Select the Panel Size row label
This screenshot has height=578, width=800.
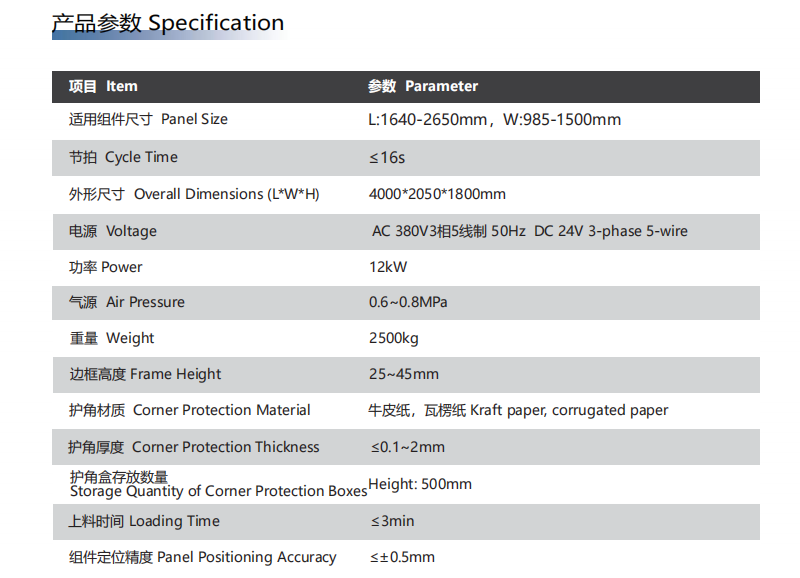148,119
